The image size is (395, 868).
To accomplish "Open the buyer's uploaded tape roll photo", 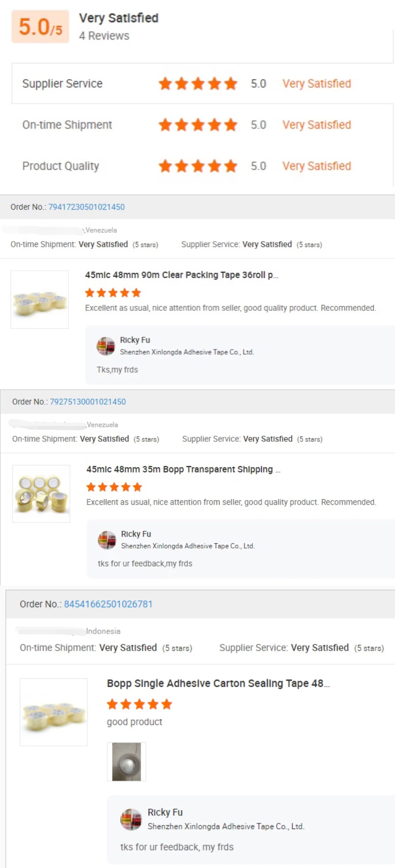I will pos(127,762).
